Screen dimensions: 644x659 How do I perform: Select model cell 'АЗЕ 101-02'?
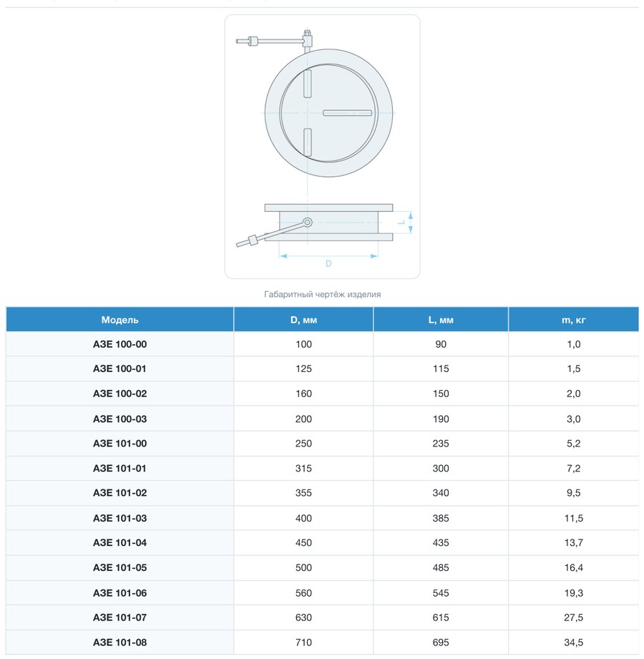(119, 492)
